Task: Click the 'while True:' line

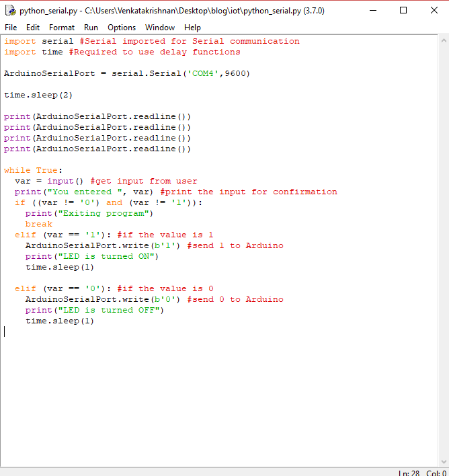Action: tap(33, 170)
